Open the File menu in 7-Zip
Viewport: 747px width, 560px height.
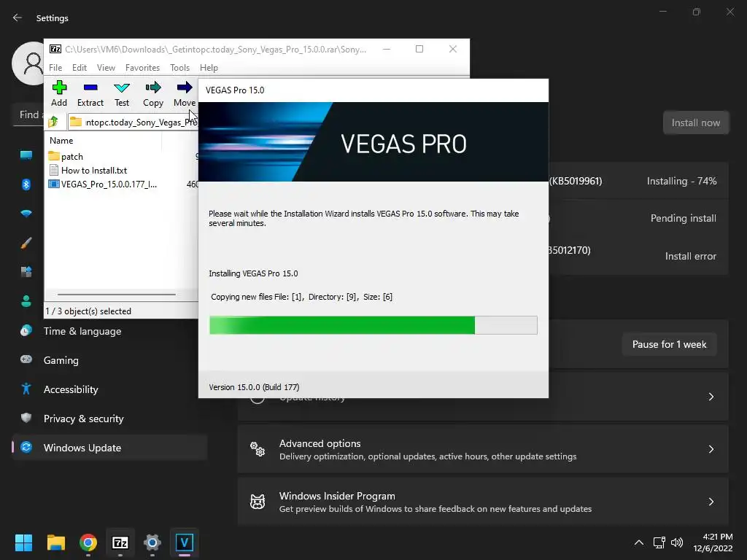55,68
